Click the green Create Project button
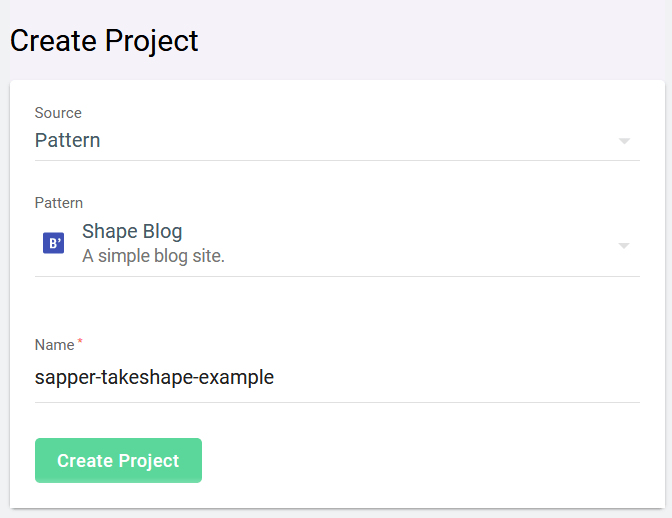Viewport: 672px width, 518px height. click(118, 460)
